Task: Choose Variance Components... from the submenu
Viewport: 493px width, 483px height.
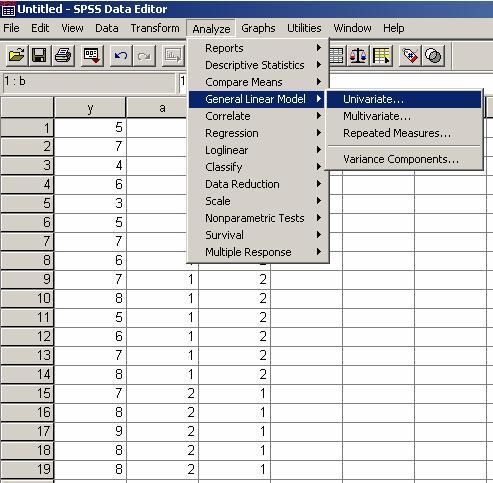Action: coord(404,159)
